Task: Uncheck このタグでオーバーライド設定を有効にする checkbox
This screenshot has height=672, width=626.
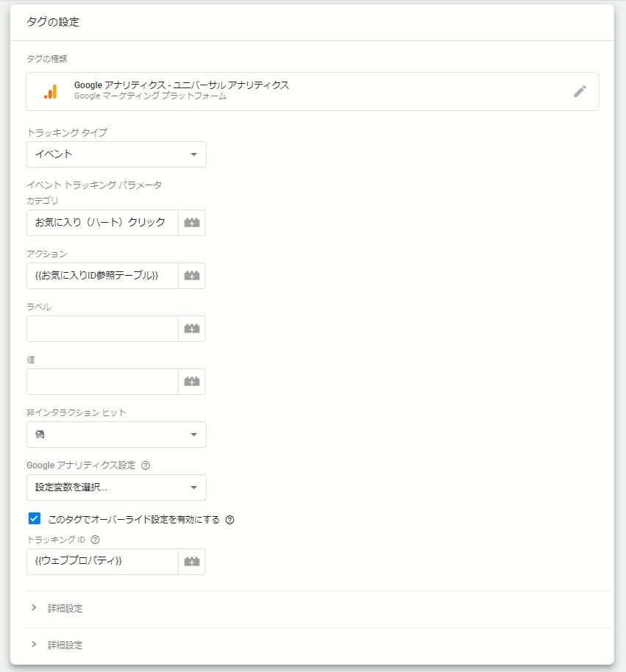Action: (35, 518)
